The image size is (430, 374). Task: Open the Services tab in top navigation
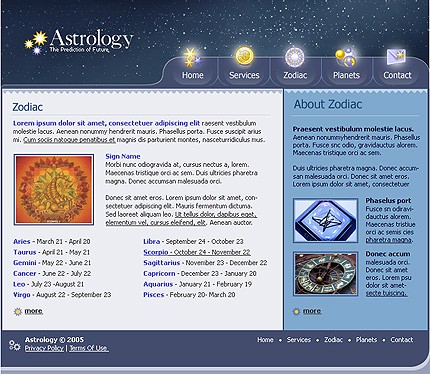pos(244,75)
